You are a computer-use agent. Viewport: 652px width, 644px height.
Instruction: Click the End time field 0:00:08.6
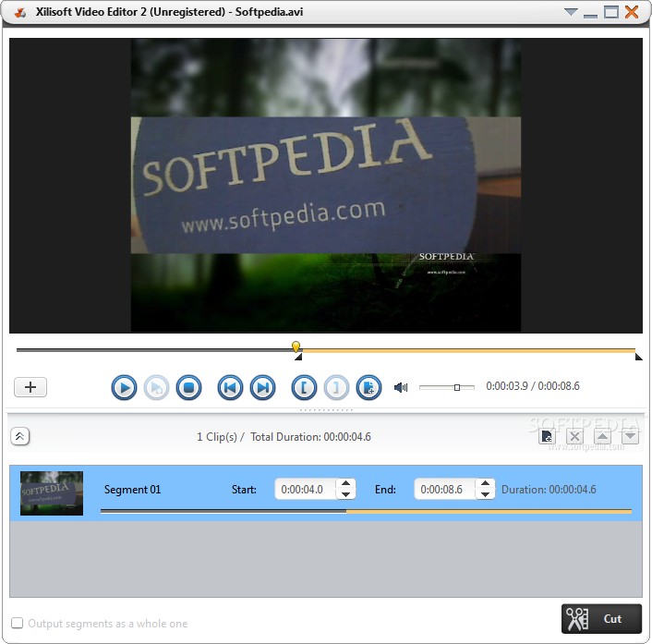[445, 490]
